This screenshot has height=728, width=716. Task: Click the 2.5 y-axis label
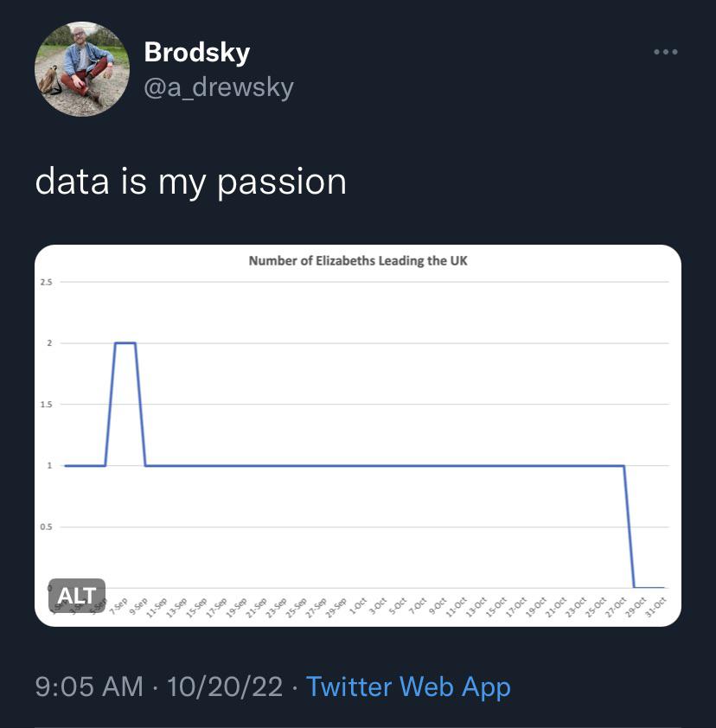(x=46, y=282)
